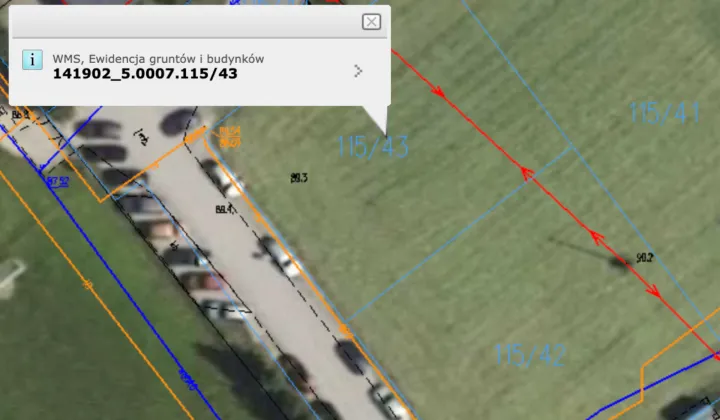Expand details with the right chevron arrow
Screen dimensions: 720x420
[x=358, y=71]
